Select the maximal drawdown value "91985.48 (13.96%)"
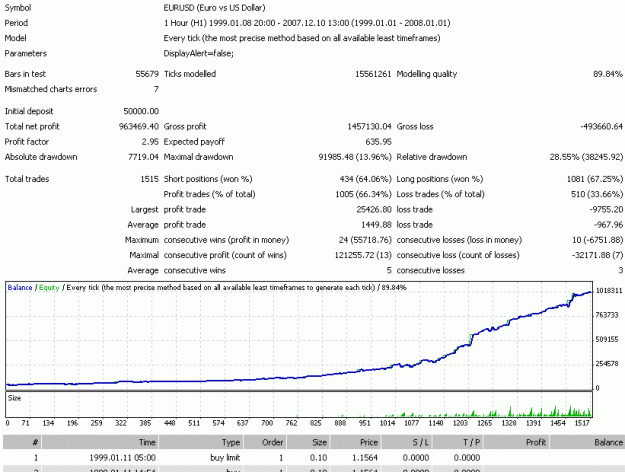 click(x=355, y=157)
